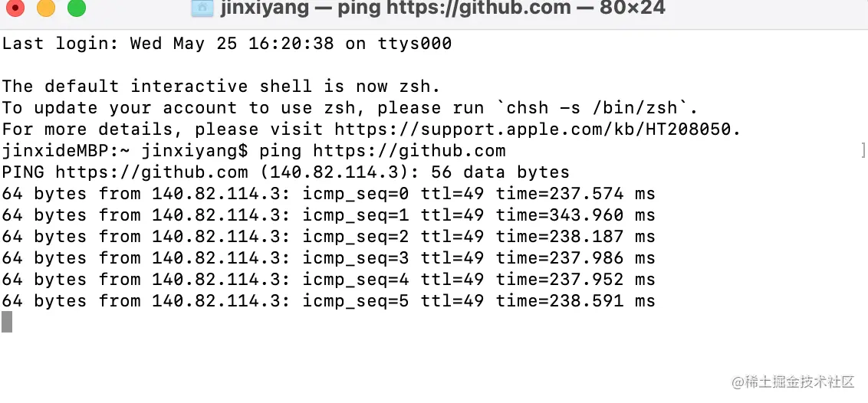Click the icmp_seq=5 ping result line
The image size is (868, 403).
(x=328, y=301)
